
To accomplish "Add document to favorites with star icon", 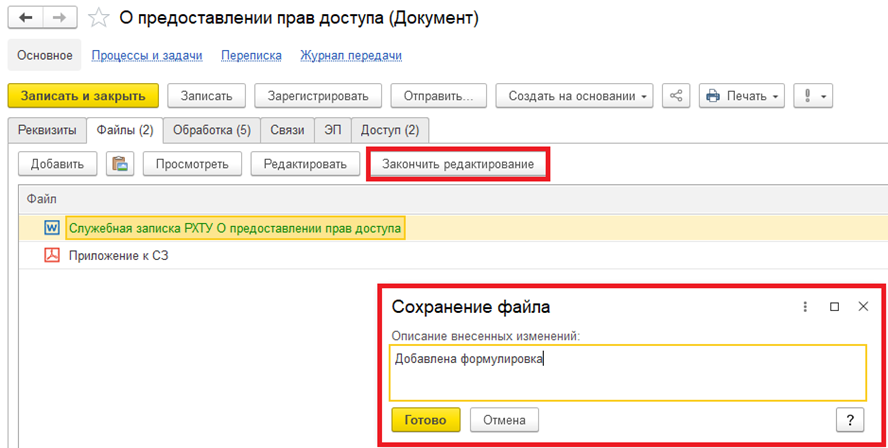I will (x=98, y=18).
